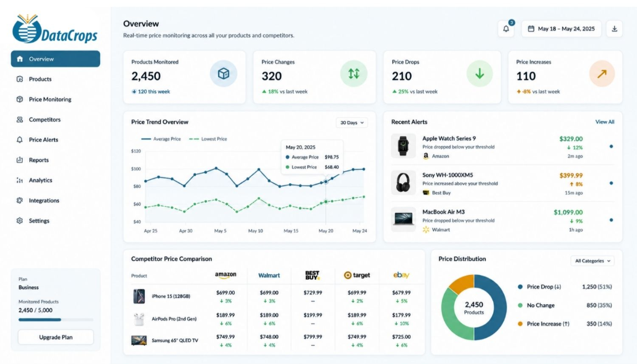Open the All Categories dropdown
Viewport: 637px width, 364px height.
pyautogui.click(x=592, y=261)
